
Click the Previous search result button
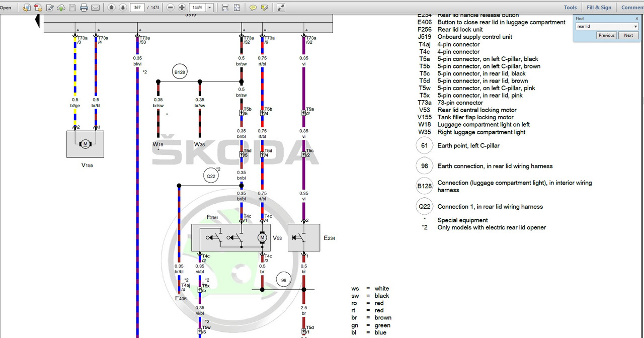(607, 35)
